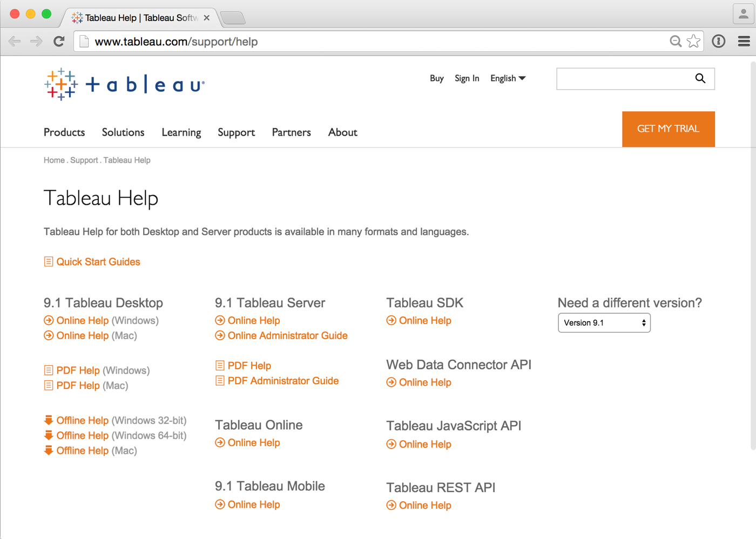The height and width of the screenshot is (539, 756).
Task: Click download icon beside Offline Help (Windows 64-bit)
Action: pyautogui.click(x=49, y=435)
